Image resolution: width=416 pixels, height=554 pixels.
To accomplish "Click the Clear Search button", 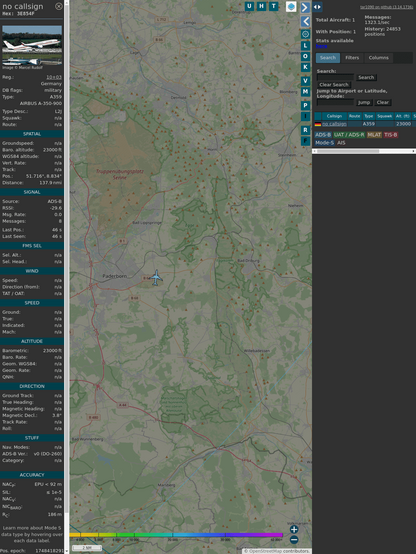I will click(334, 84).
